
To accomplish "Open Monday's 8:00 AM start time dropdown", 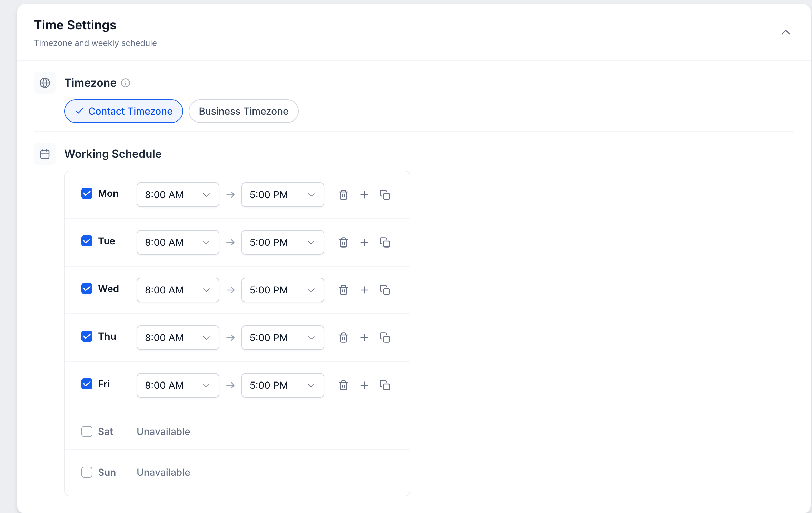I will [178, 195].
